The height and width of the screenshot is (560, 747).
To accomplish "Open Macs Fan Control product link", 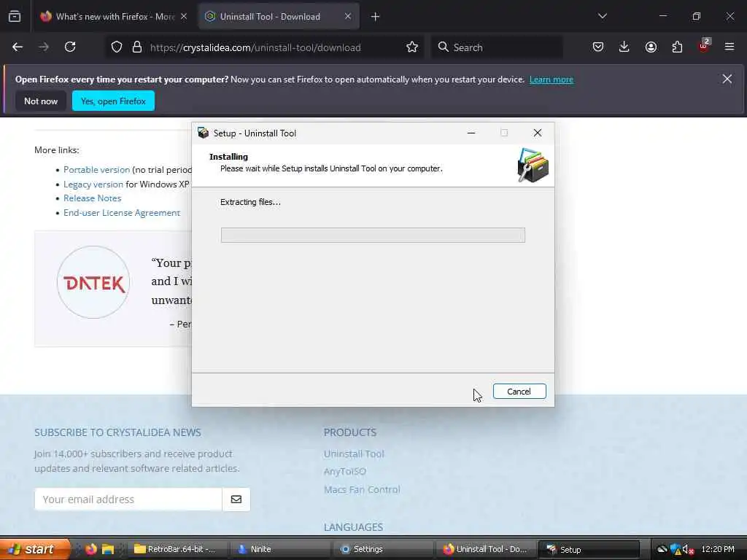I will click(362, 489).
